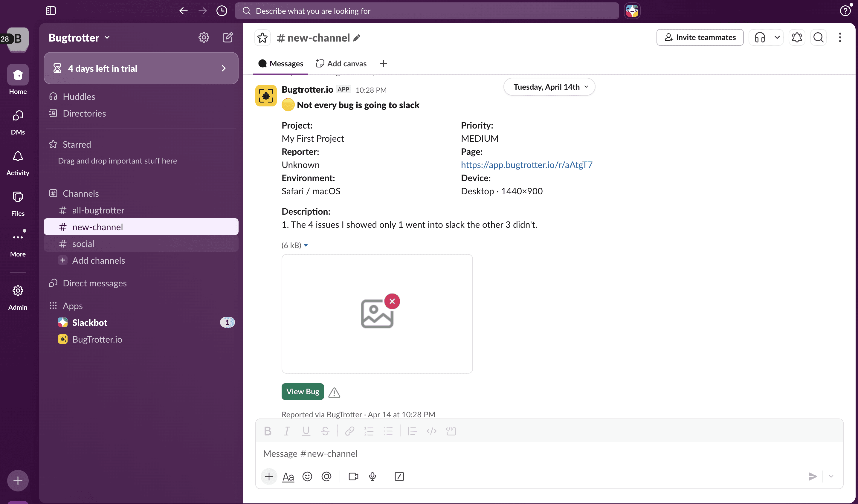Toggle underline formatting

coord(306,431)
